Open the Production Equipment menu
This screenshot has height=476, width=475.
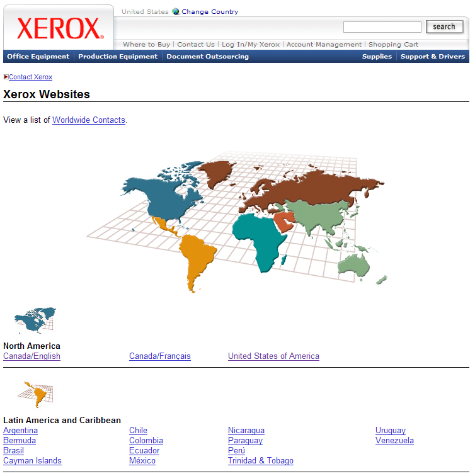point(118,57)
